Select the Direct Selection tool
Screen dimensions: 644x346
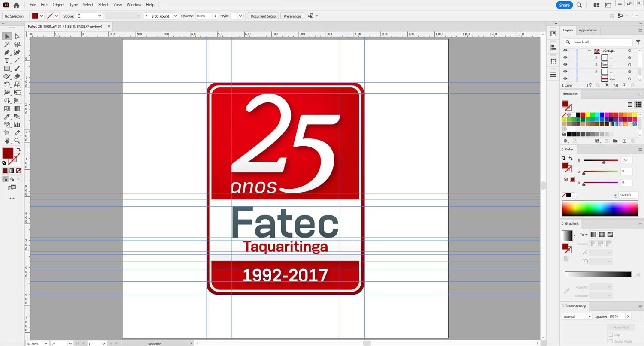(x=17, y=36)
